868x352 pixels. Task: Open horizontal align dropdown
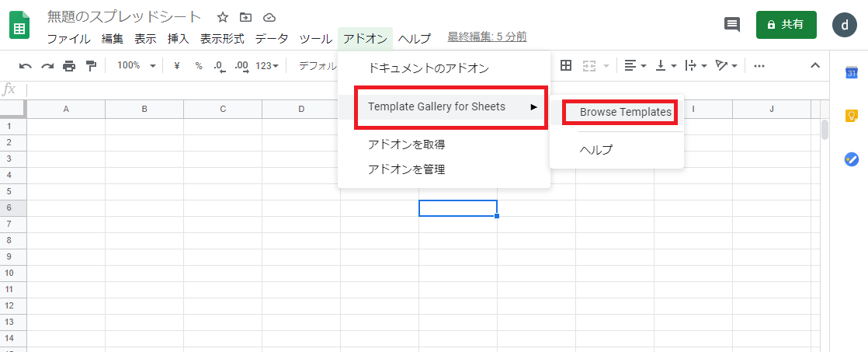[x=634, y=66]
